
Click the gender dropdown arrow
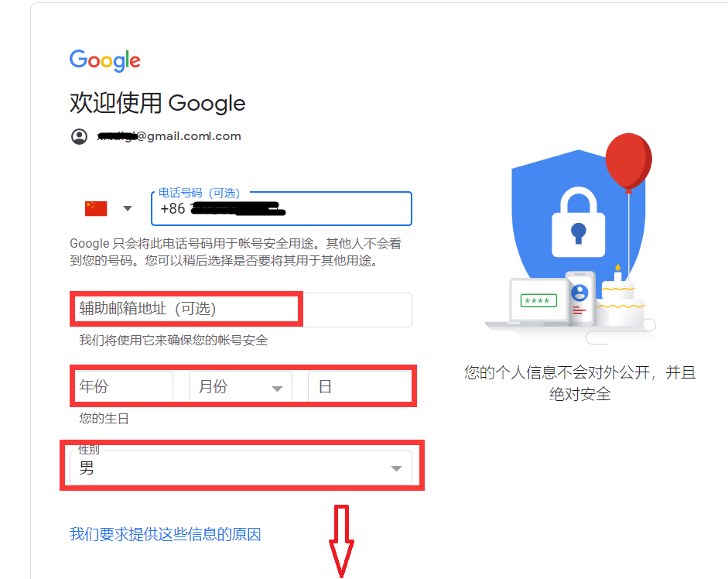pos(396,468)
